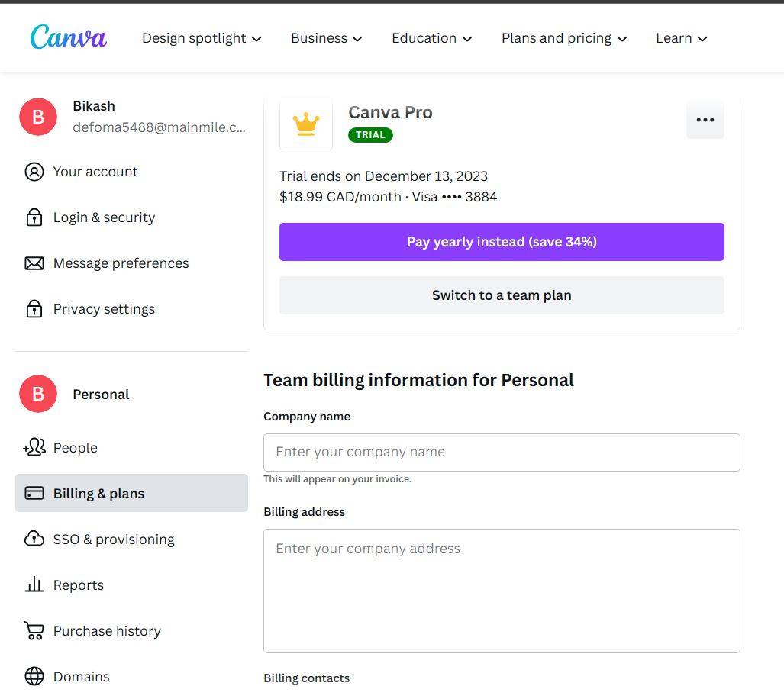Click the Domains globe icon
Screen dimensions: 784x699
click(34, 677)
